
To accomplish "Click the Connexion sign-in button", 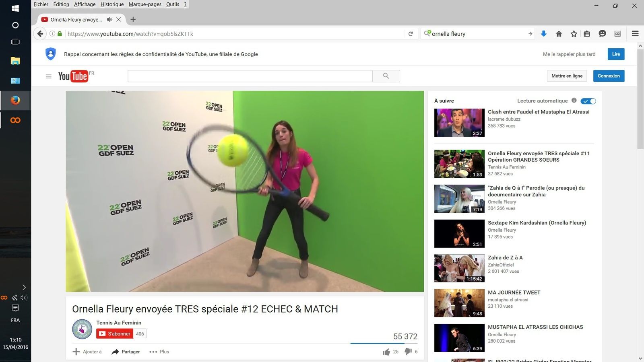I will point(609,76).
